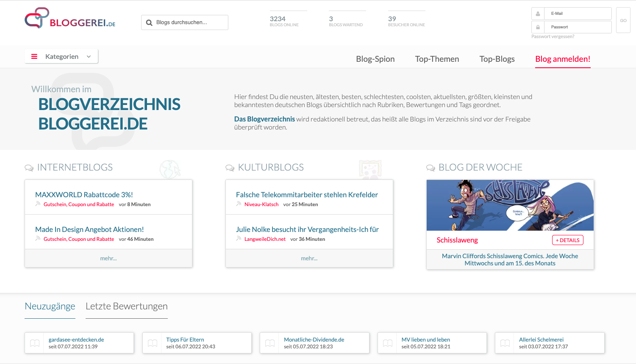Click the Schisslaweng comic banner image
The width and height of the screenshot is (636, 364).
pos(510,205)
